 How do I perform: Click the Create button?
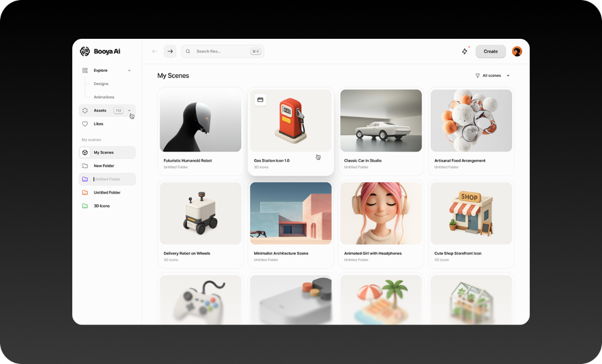click(491, 51)
